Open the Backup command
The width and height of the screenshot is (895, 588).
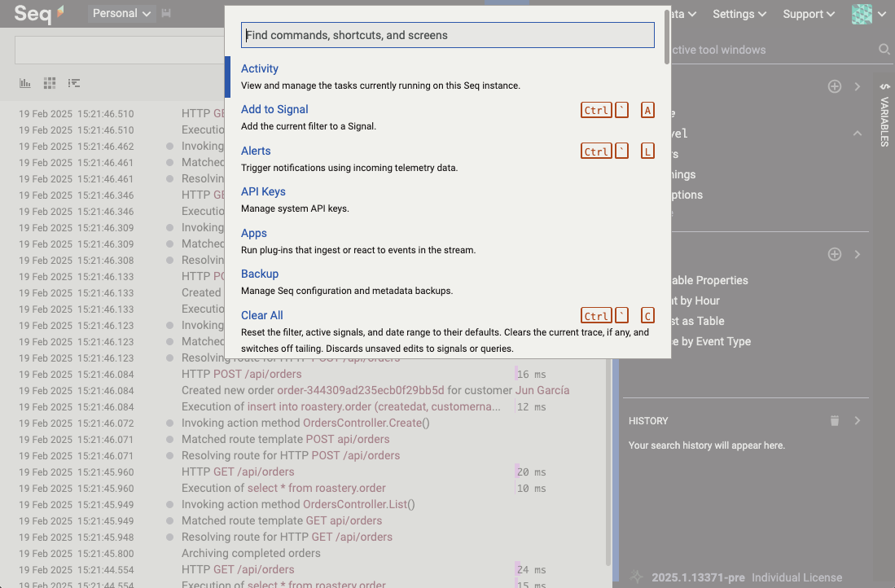click(x=448, y=282)
